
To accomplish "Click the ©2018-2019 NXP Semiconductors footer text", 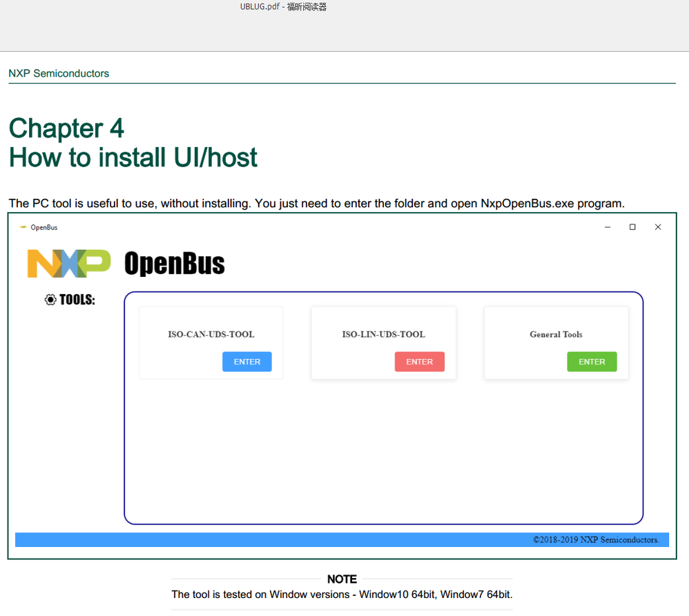I will coord(596,539).
